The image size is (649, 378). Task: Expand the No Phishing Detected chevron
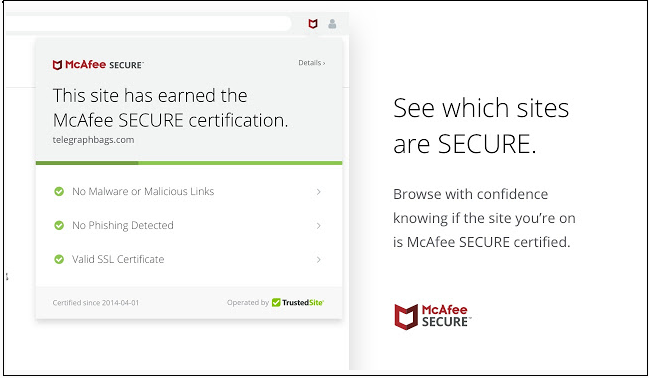coord(319,226)
